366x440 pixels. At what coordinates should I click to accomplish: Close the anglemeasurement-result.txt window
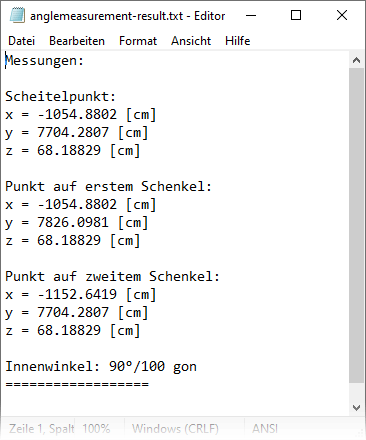pyautogui.click(x=342, y=15)
